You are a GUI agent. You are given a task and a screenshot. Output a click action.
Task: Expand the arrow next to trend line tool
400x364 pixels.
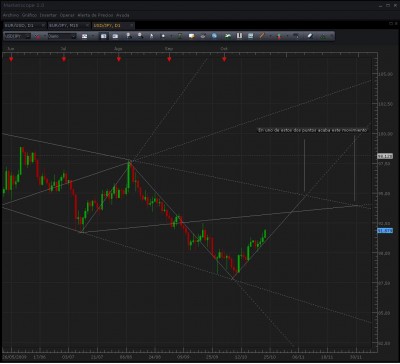point(269,36)
